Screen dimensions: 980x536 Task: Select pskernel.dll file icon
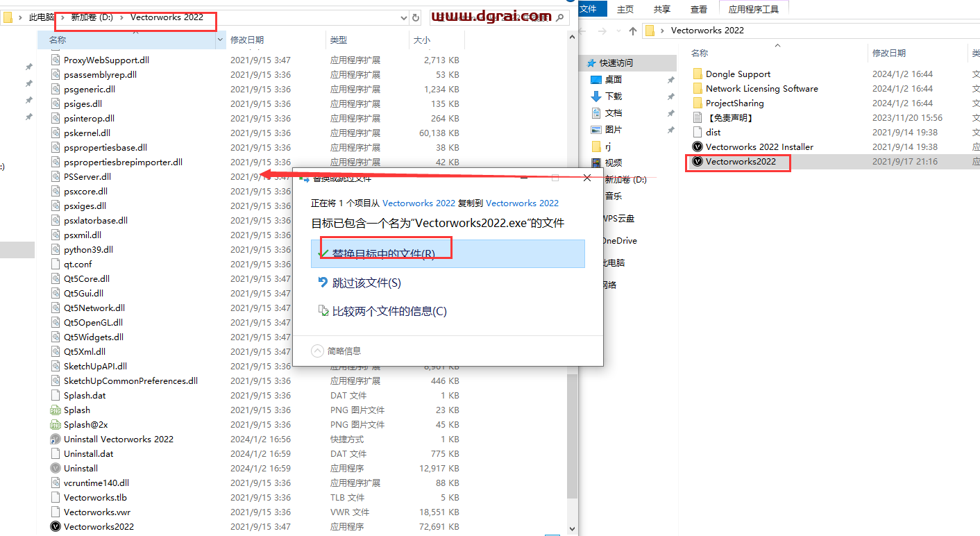click(56, 133)
